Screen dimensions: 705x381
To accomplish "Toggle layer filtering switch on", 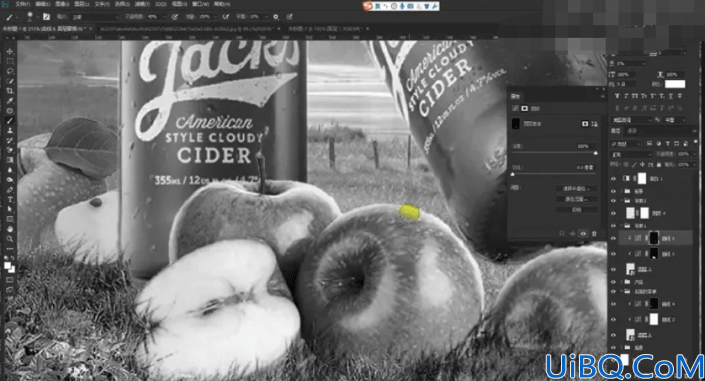I will pos(695,143).
